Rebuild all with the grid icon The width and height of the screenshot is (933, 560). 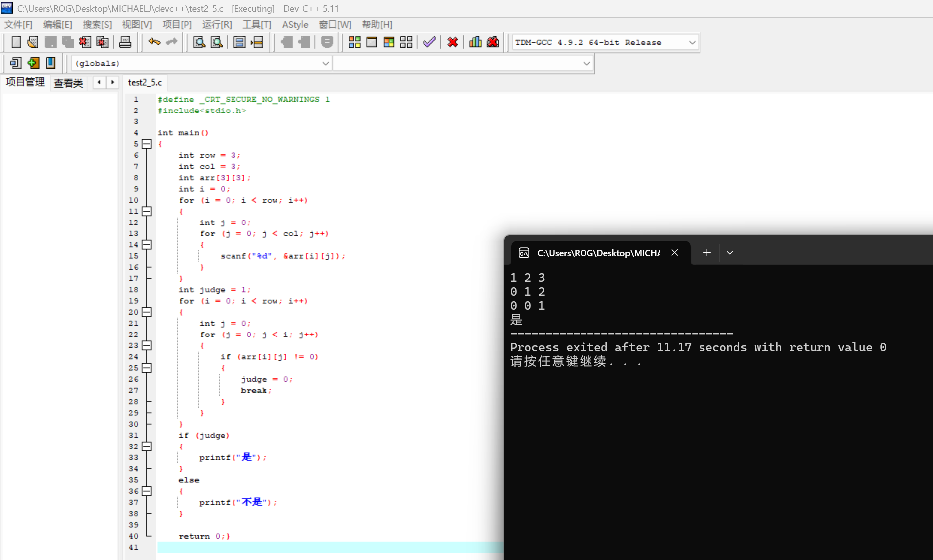(x=406, y=42)
